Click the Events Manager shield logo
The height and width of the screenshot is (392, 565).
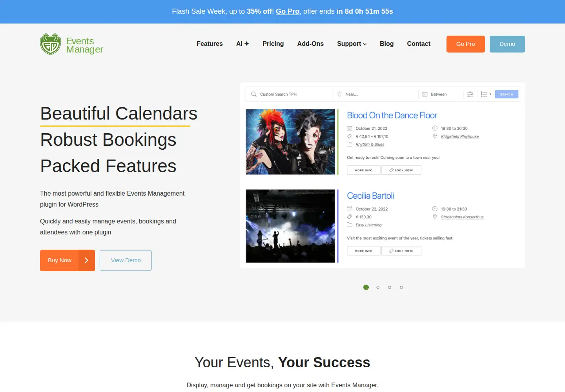click(x=51, y=44)
